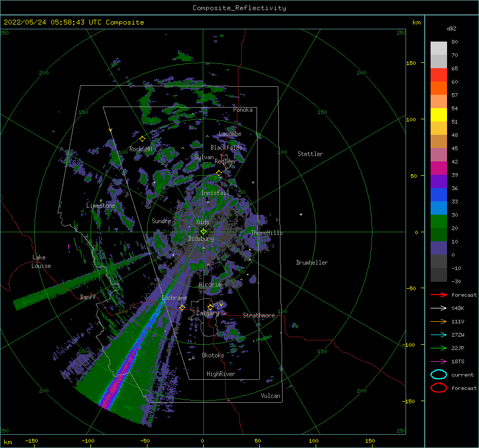The height and width of the screenshot is (448, 479).
Task: Click the cyan current ellipse icon
Action: [x=439, y=374]
